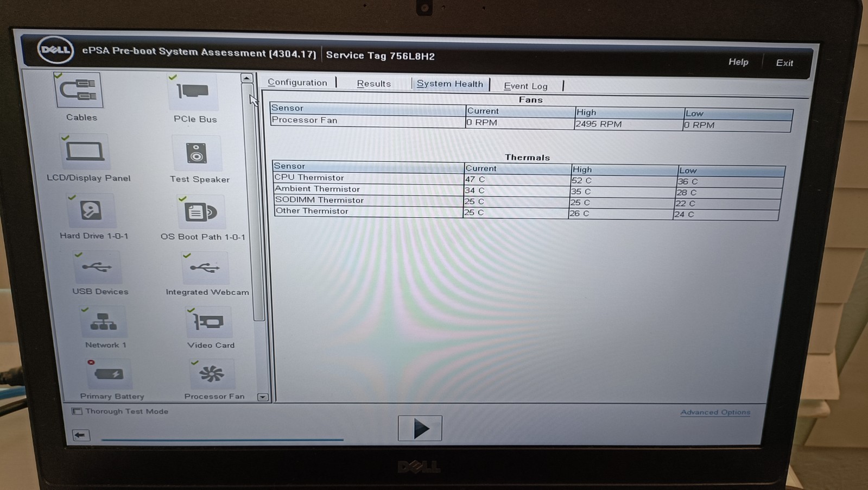Select the Other Thermistor row
Image resolution: width=868 pixels, height=490 pixels.
point(526,212)
